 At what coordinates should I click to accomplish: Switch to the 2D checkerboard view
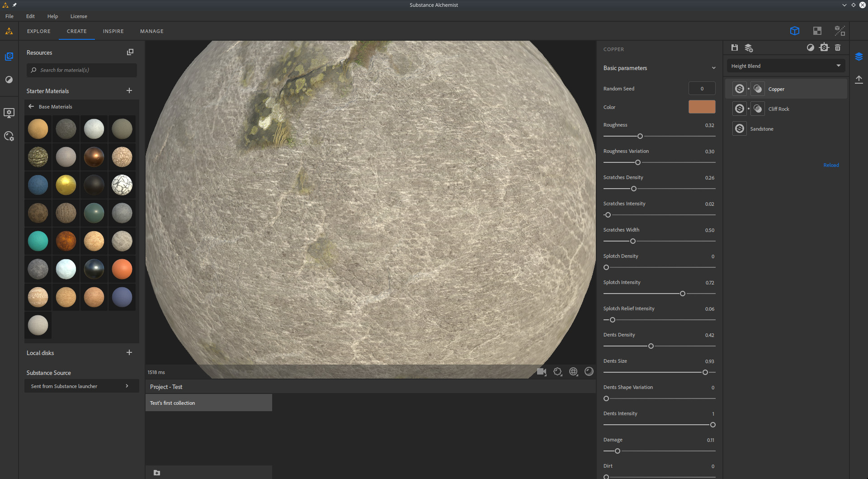817,31
